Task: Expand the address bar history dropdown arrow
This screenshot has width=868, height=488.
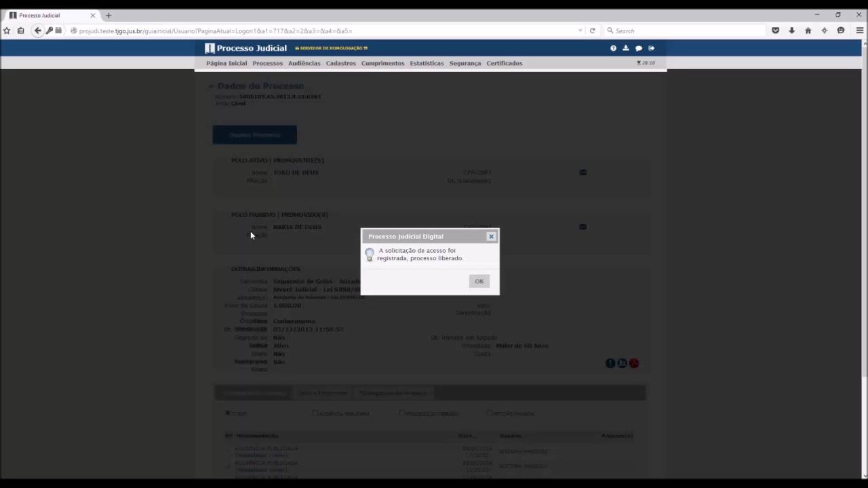Action: point(580,30)
